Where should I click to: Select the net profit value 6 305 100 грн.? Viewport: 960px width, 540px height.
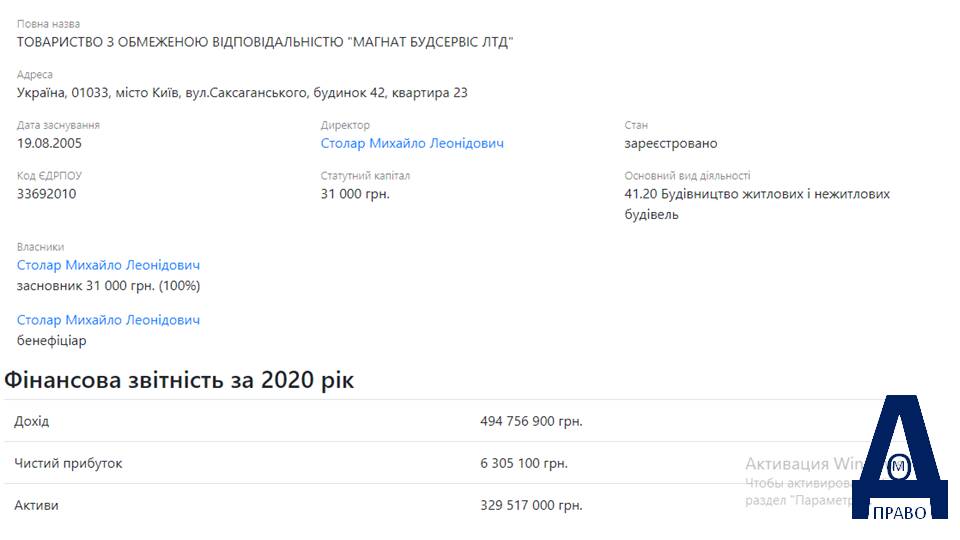523,463
